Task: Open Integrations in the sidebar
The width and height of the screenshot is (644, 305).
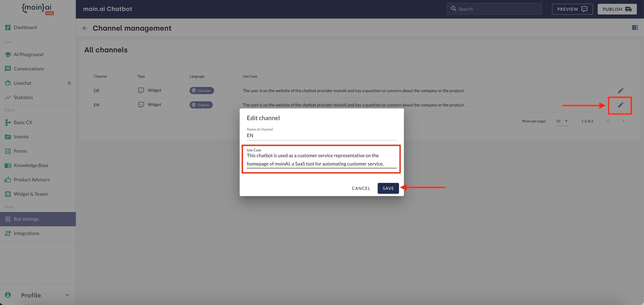Action: click(38, 233)
